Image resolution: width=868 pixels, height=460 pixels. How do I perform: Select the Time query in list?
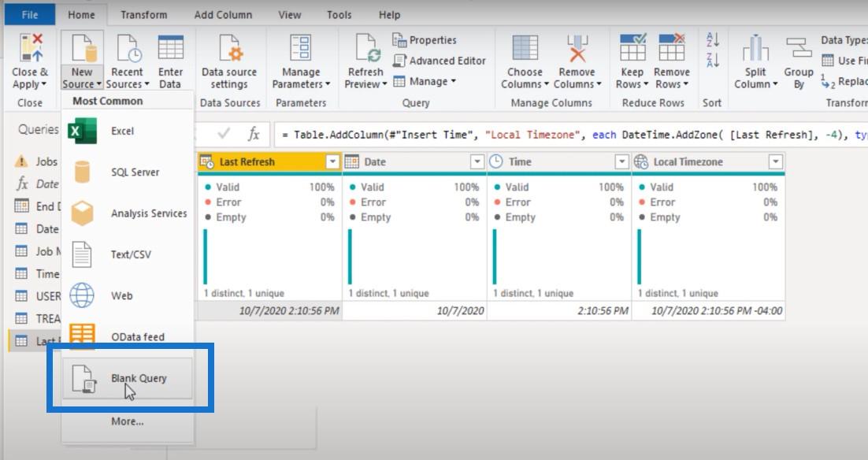[x=35, y=273]
